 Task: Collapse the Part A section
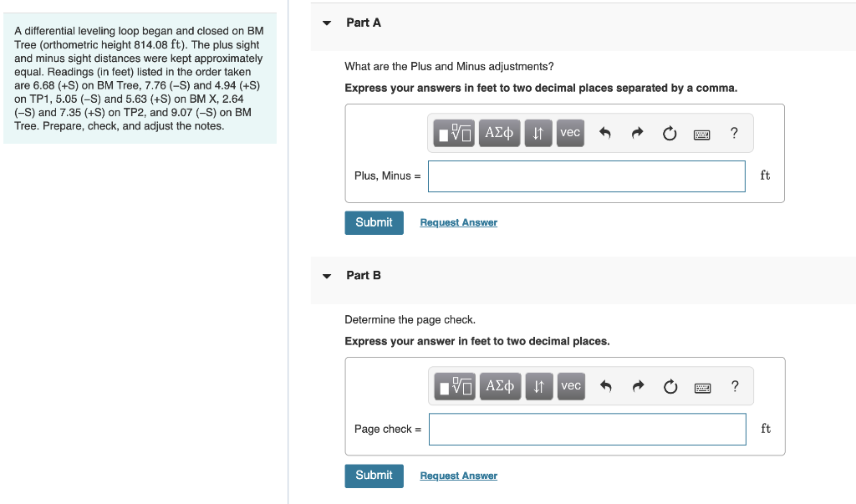(327, 23)
